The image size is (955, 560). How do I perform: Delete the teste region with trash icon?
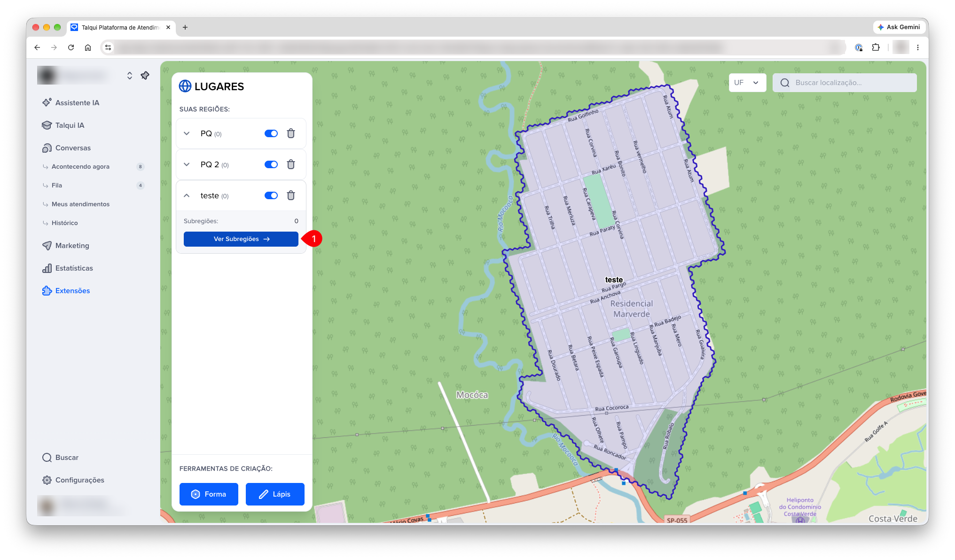click(291, 195)
